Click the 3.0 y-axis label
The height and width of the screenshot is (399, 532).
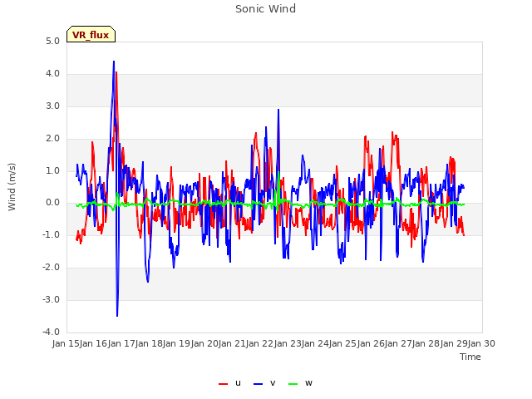[x=52, y=106]
